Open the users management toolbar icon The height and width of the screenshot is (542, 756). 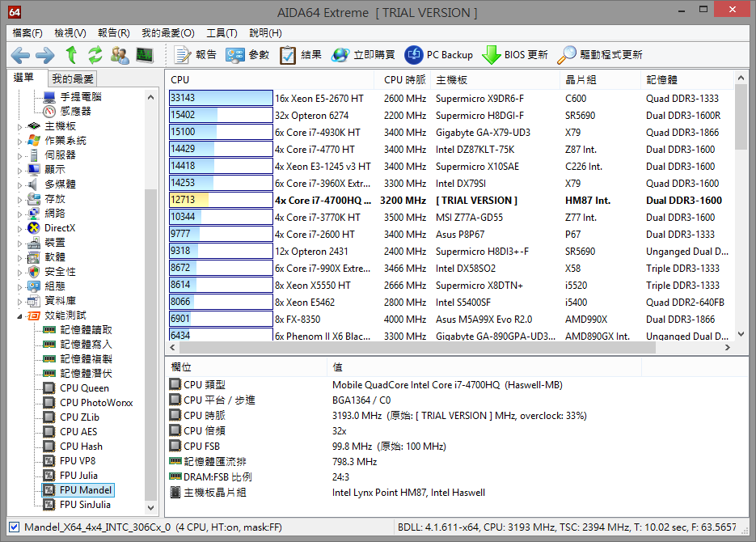120,55
